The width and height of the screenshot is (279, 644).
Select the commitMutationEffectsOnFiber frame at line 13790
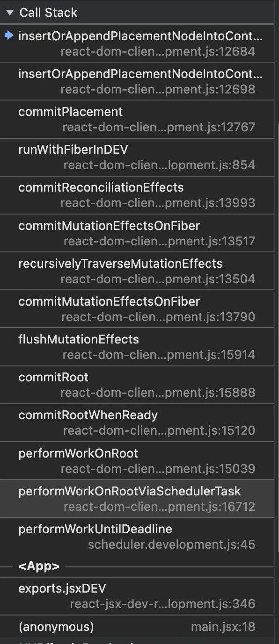pyautogui.click(x=137, y=308)
